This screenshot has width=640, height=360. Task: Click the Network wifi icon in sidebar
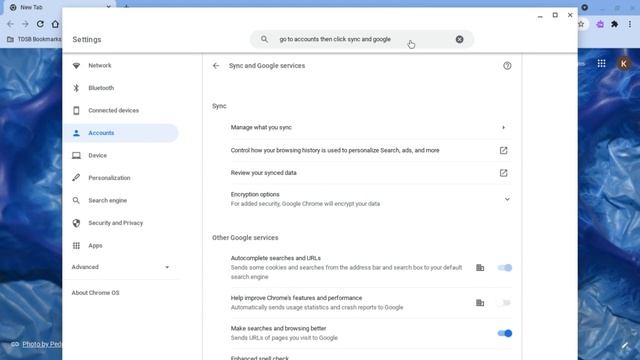(x=76, y=65)
